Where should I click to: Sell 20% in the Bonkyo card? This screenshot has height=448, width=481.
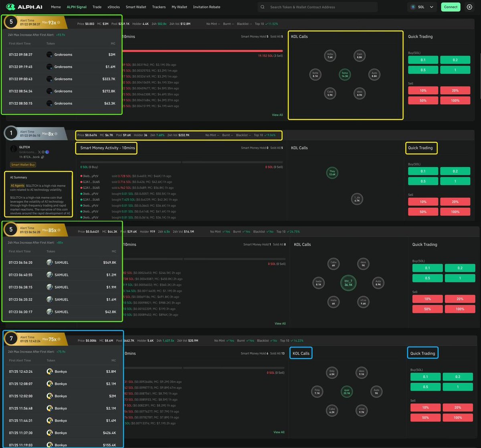point(458,408)
